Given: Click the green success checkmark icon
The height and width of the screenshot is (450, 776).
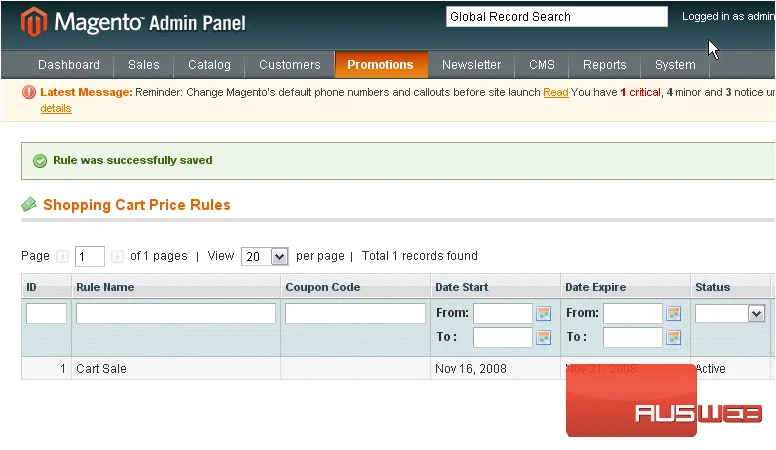Looking at the screenshot, I should pyautogui.click(x=40, y=161).
